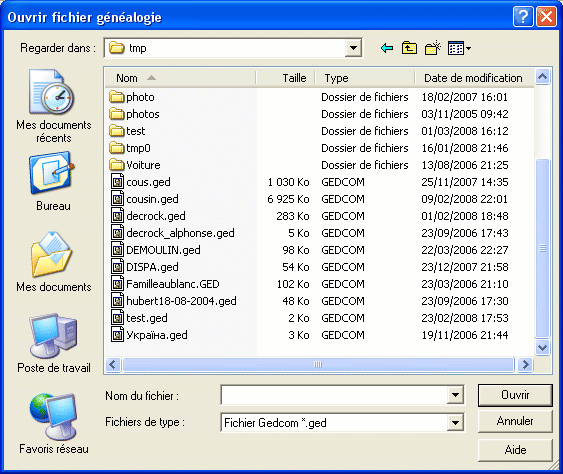The width and height of the screenshot is (563, 474).
Task: Click the back arrow navigation icon
Action: (x=387, y=48)
